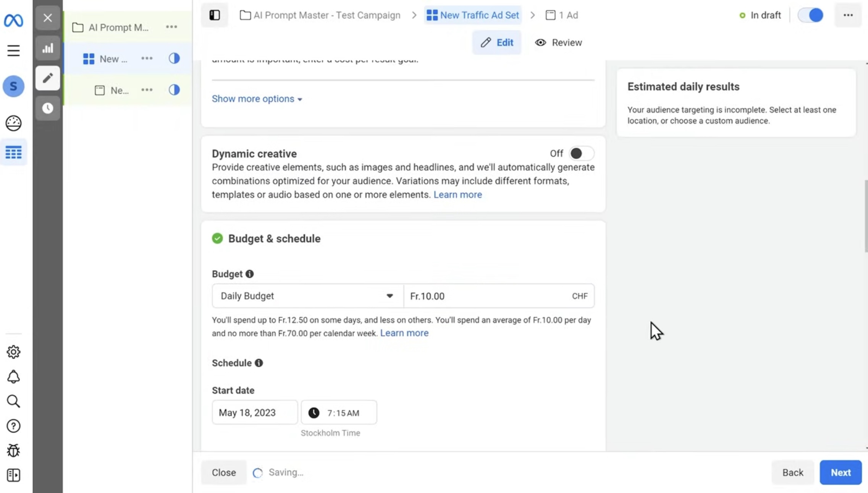The width and height of the screenshot is (868, 493).
Task: Open the bug report icon
Action: tap(13, 451)
